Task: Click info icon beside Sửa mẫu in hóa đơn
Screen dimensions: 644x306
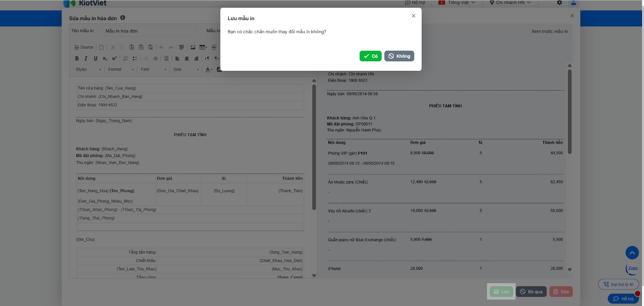Action: tap(123, 18)
